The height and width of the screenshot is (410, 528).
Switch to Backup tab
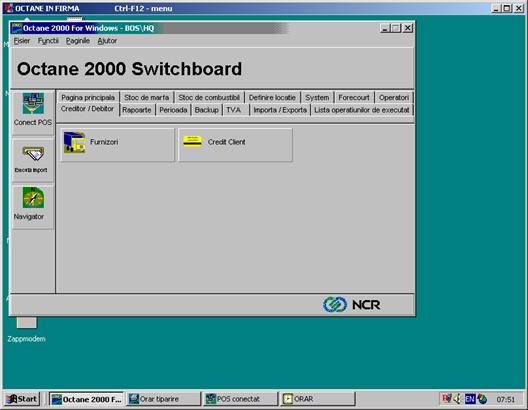(x=206, y=110)
